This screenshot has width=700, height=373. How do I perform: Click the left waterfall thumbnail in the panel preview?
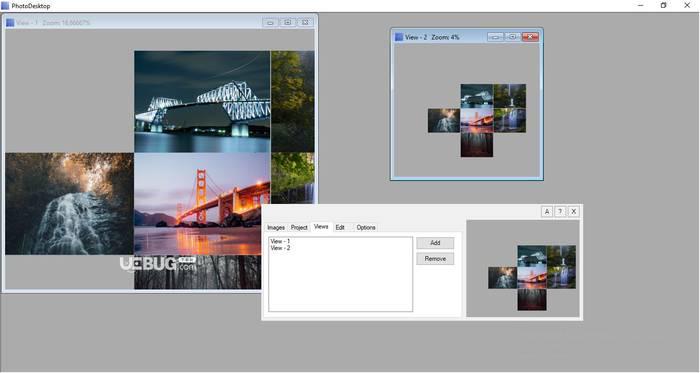(x=503, y=278)
